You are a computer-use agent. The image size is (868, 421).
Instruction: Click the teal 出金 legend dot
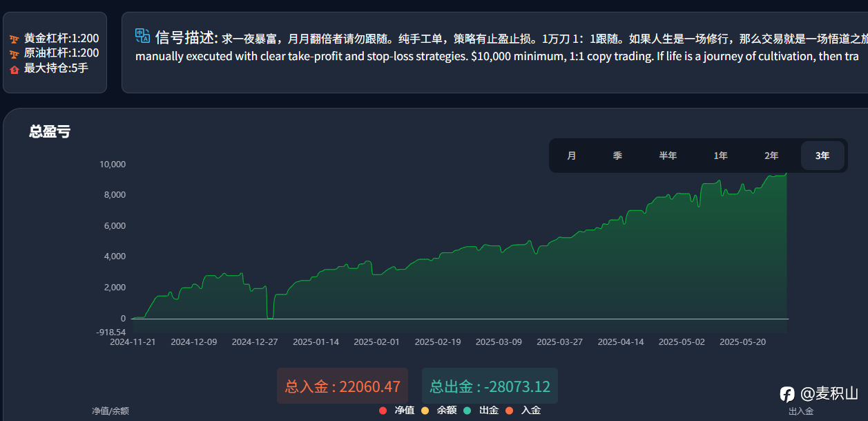coord(467,411)
